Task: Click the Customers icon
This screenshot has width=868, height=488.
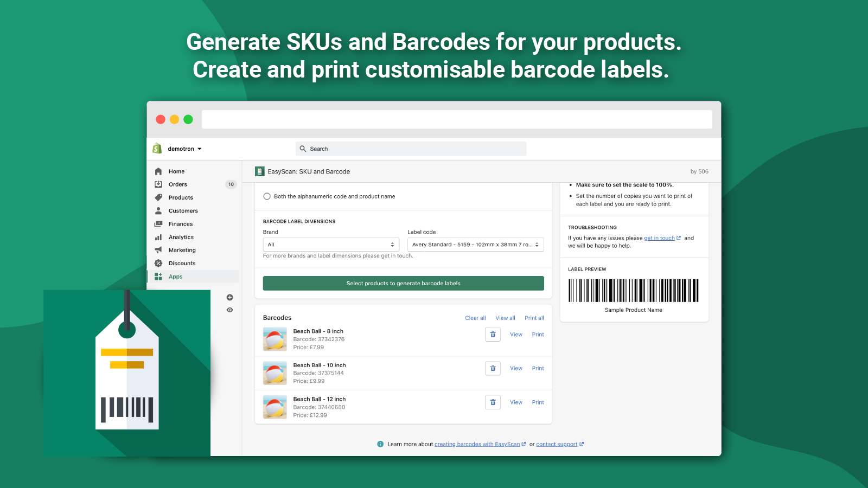Action: coord(158,210)
